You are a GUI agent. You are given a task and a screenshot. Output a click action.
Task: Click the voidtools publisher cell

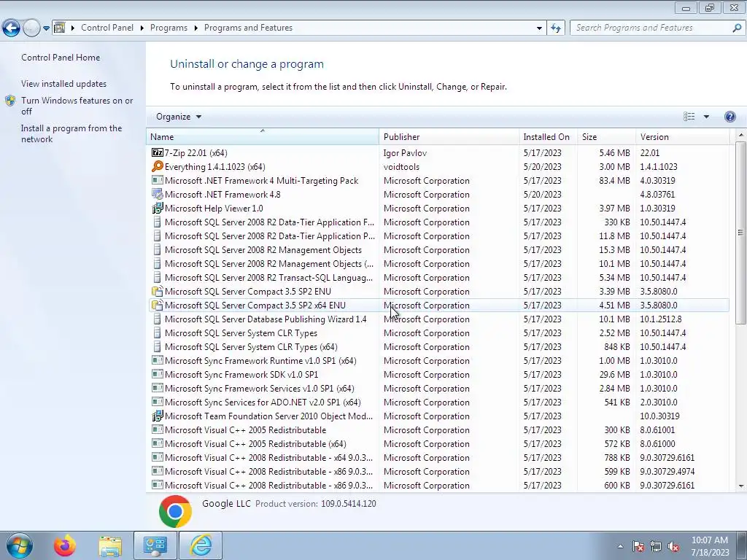[401, 167]
